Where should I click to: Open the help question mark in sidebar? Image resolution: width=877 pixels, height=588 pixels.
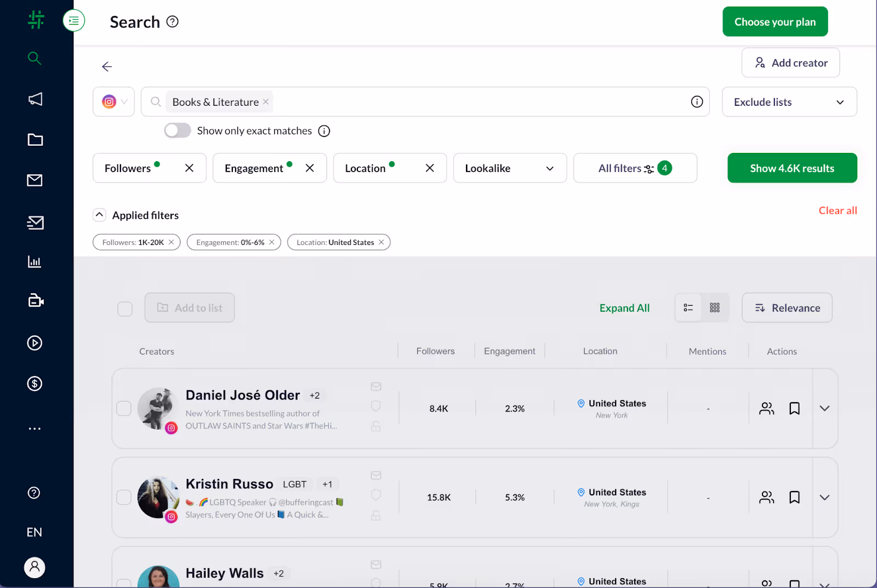pyautogui.click(x=34, y=493)
